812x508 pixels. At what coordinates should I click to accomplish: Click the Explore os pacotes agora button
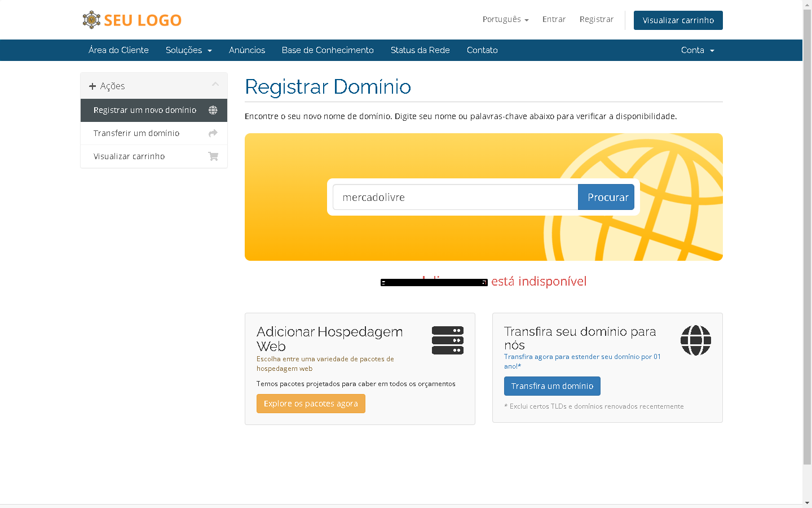point(311,404)
